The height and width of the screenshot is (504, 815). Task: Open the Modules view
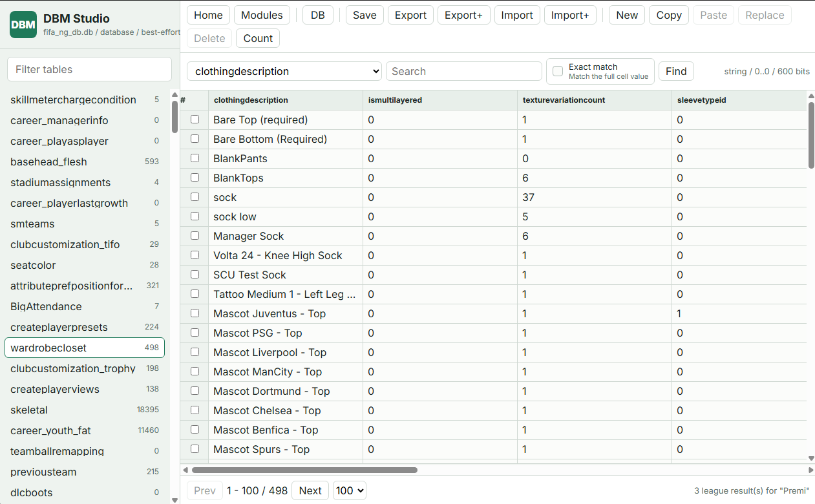click(x=262, y=15)
